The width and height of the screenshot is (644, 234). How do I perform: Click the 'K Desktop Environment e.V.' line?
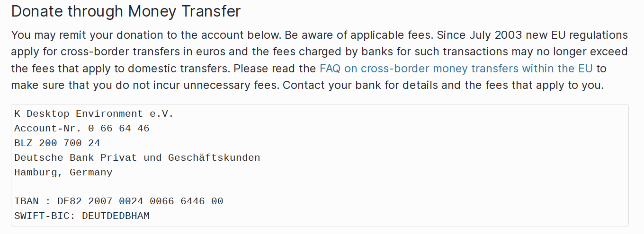click(x=94, y=114)
